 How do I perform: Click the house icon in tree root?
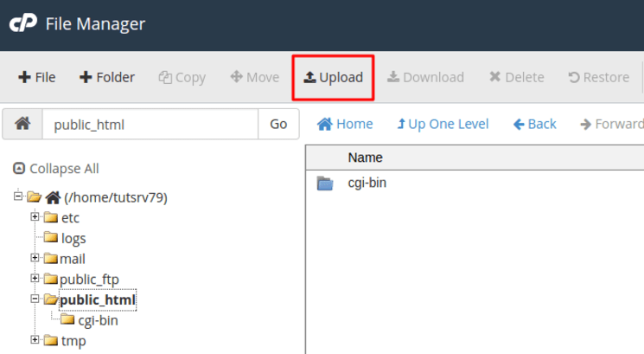click(53, 197)
